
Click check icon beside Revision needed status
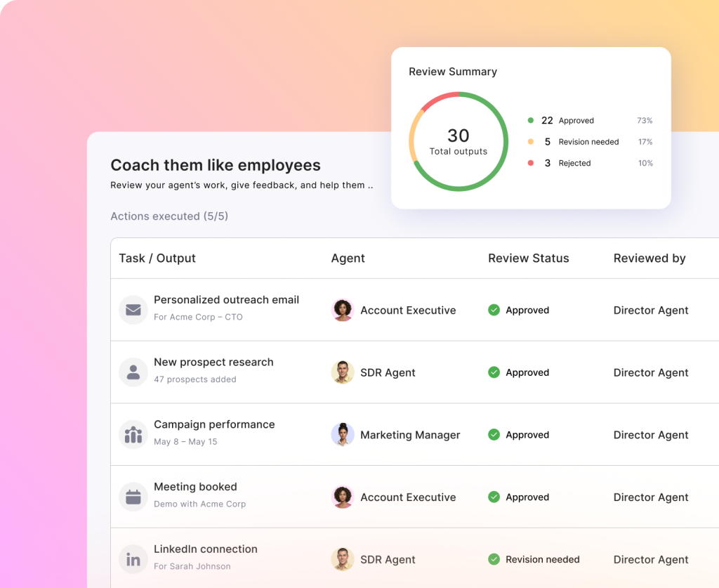point(494,560)
